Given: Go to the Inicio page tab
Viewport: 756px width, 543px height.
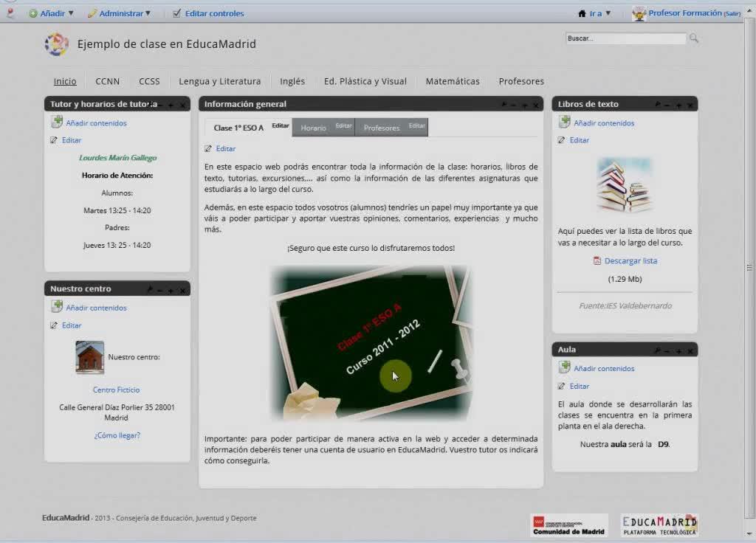Looking at the screenshot, I should pos(65,81).
